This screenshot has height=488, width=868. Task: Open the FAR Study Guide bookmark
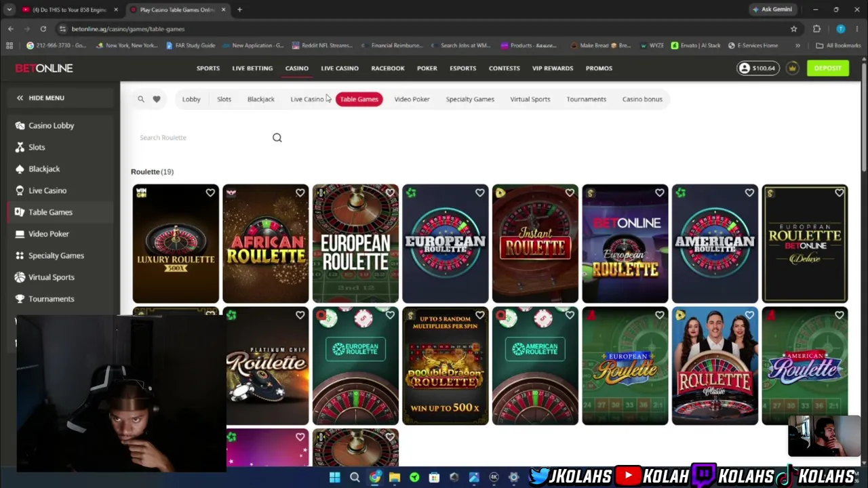point(191,45)
